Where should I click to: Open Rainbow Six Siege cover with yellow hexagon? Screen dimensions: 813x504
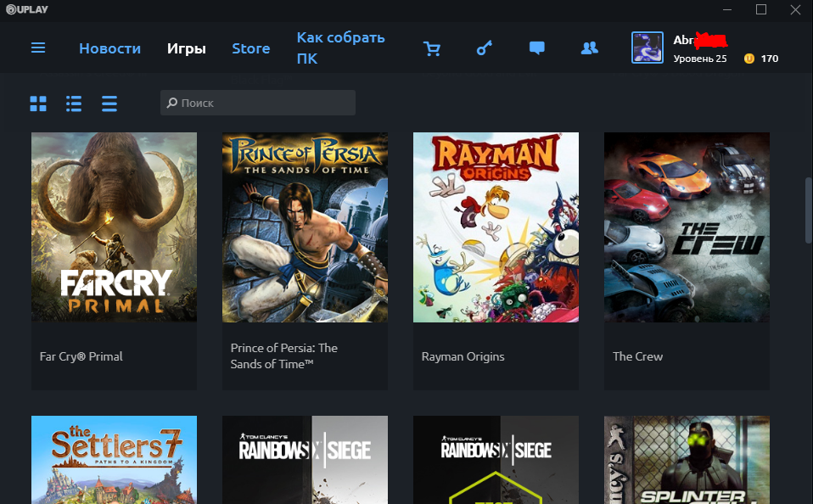tap(496, 459)
